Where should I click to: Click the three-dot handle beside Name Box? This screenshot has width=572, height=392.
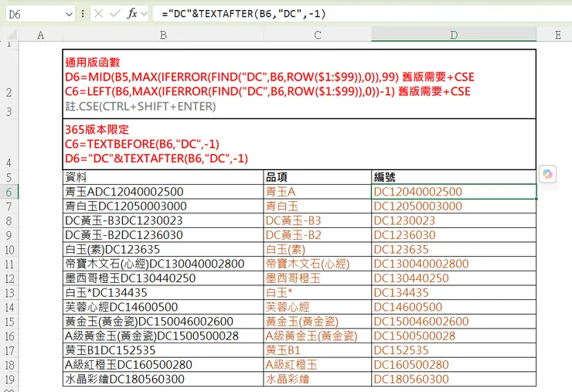83,14
